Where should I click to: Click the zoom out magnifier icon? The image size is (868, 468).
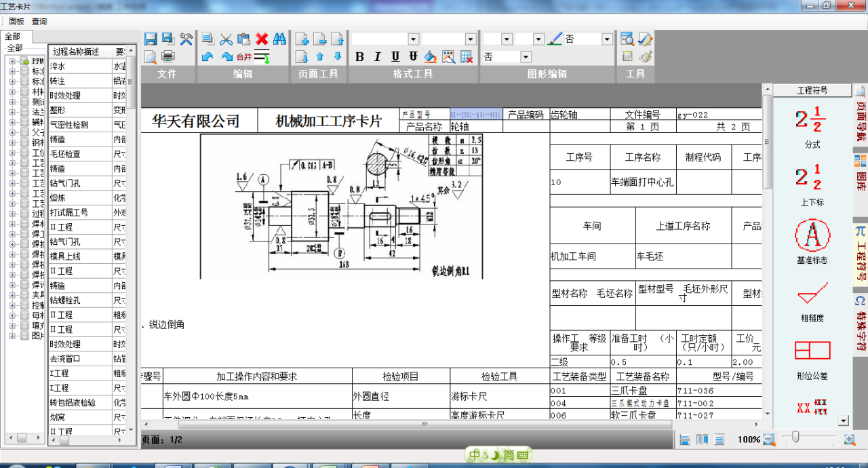768,440
